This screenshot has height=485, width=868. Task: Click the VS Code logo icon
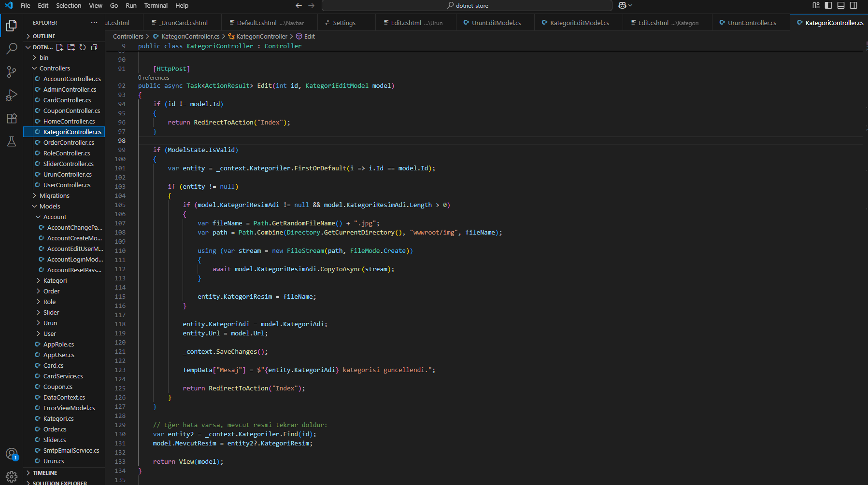coord(9,5)
